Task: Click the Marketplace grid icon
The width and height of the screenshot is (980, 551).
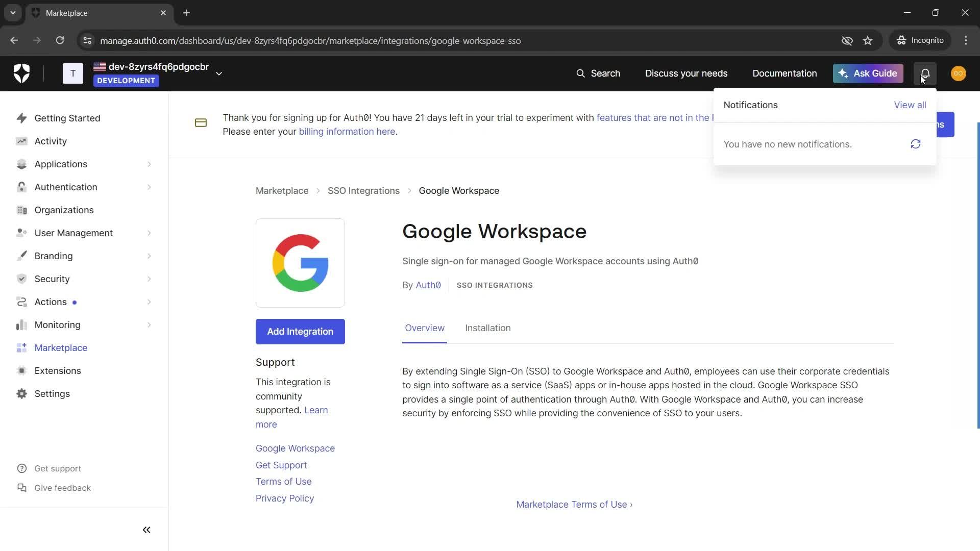Action: click(21, 348)
